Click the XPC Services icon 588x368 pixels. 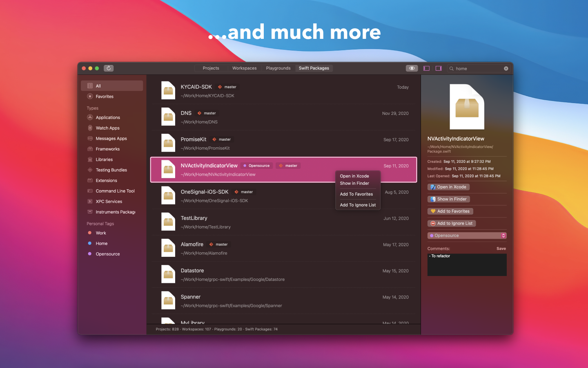90,202
